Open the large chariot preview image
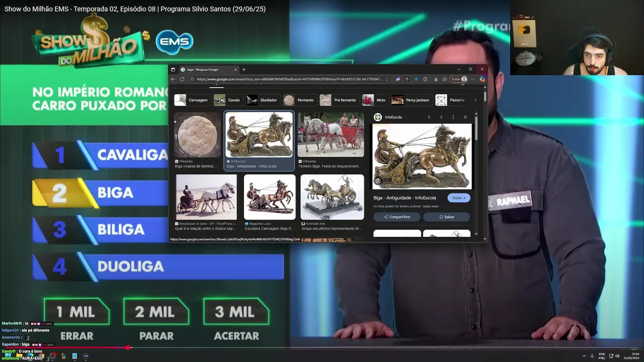 tap(422, 156)
